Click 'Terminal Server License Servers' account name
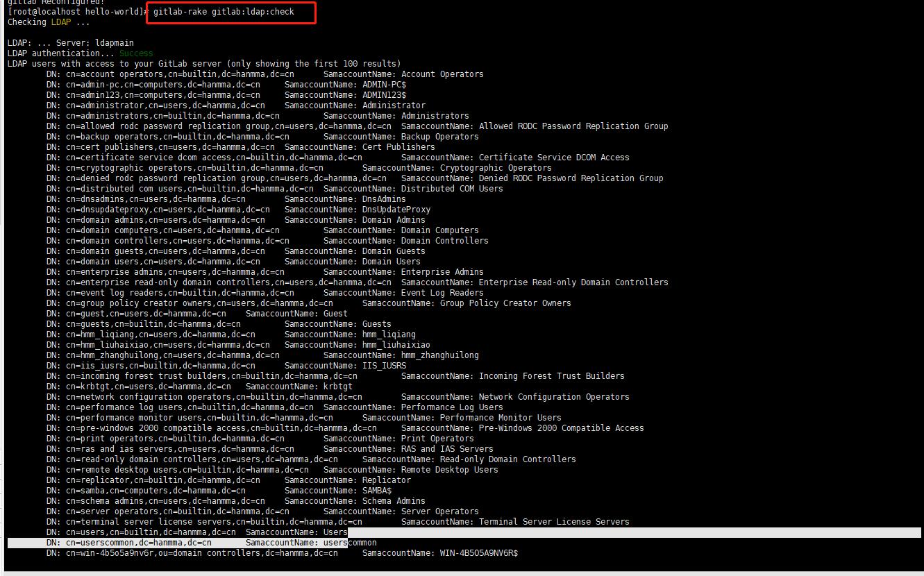 click(x=554, y=522)
